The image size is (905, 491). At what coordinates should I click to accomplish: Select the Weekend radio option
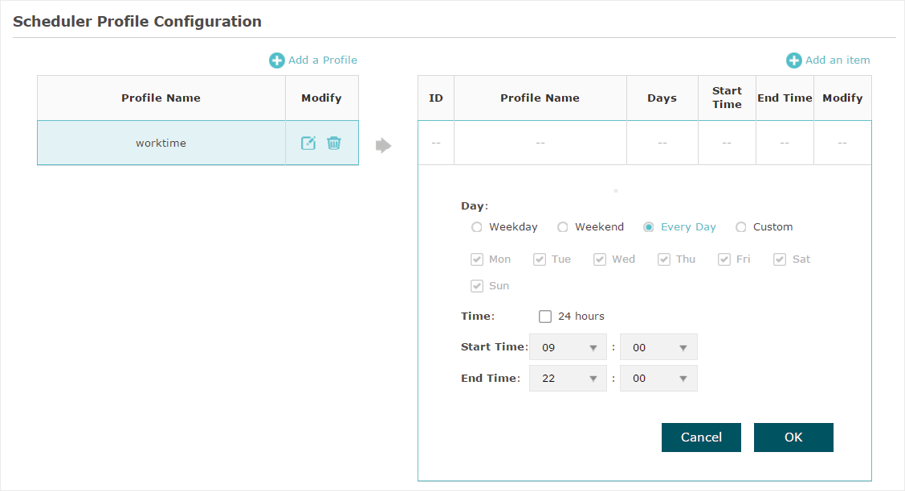point(562,227)
